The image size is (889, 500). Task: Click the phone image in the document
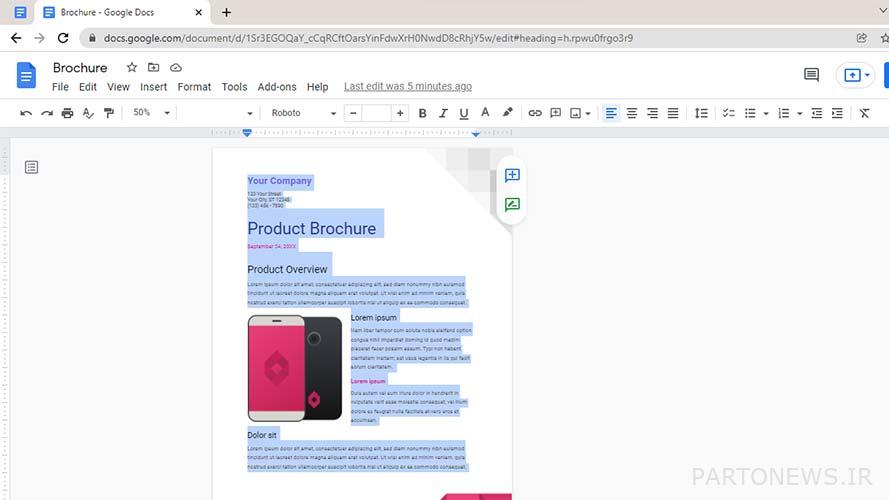[295, 368]
